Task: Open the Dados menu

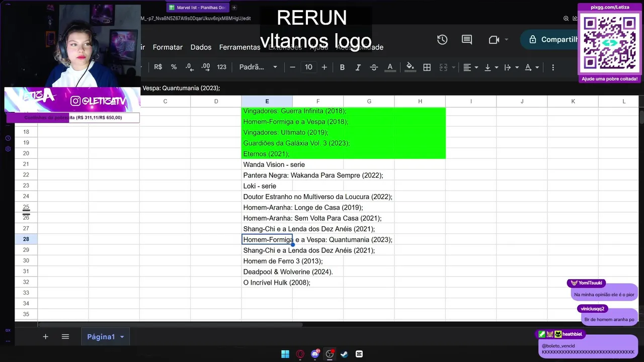Action: pyautogui.click(x=201, y=47)
